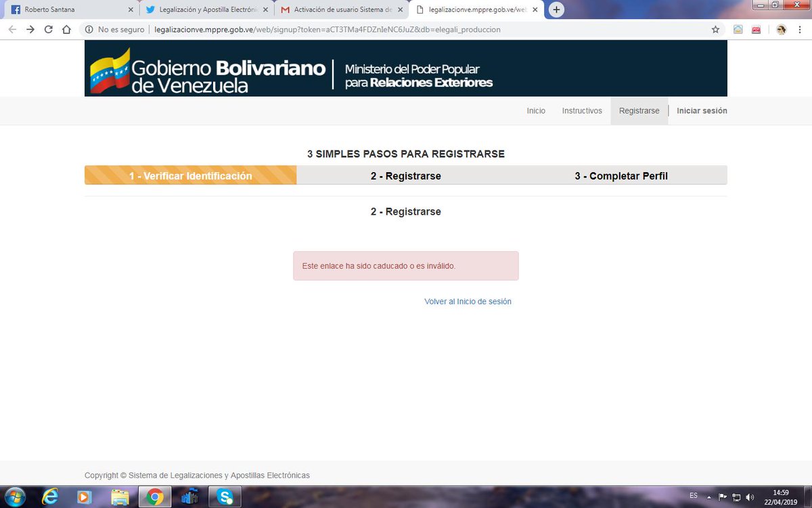Select step '2 - Registrarse' in progress bar

405,175
